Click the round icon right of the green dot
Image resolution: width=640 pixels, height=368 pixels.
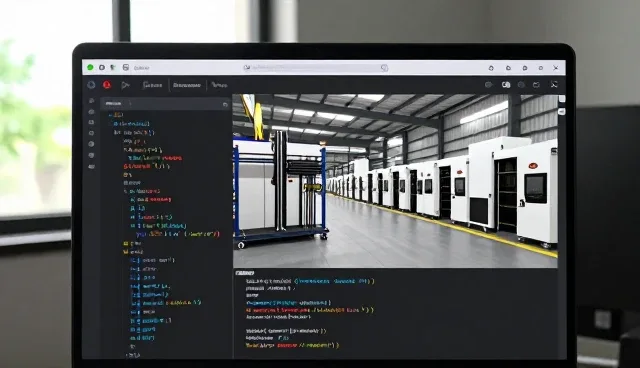pos(102,67)
